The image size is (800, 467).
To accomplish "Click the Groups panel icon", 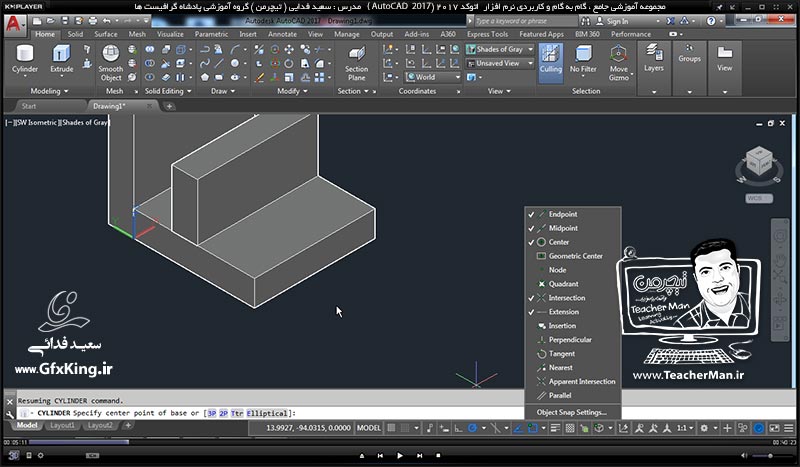I will point(689,53).
